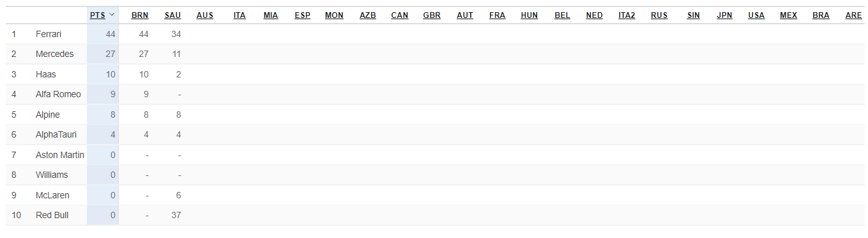
Task: Select the SIN column header
Action: [693, 15]
